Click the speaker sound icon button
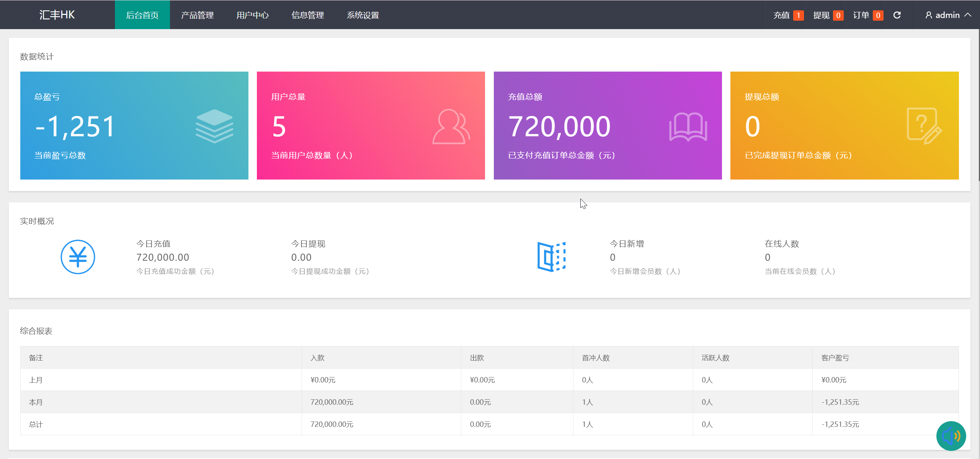Viewport: 980px width, 459px height. click(x=951, y=436)
